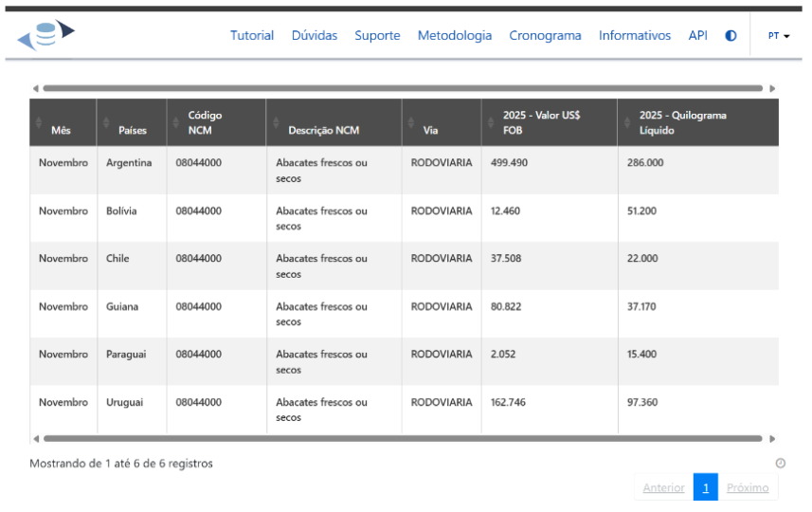Click the database logo icon

[x=45, y=35]
